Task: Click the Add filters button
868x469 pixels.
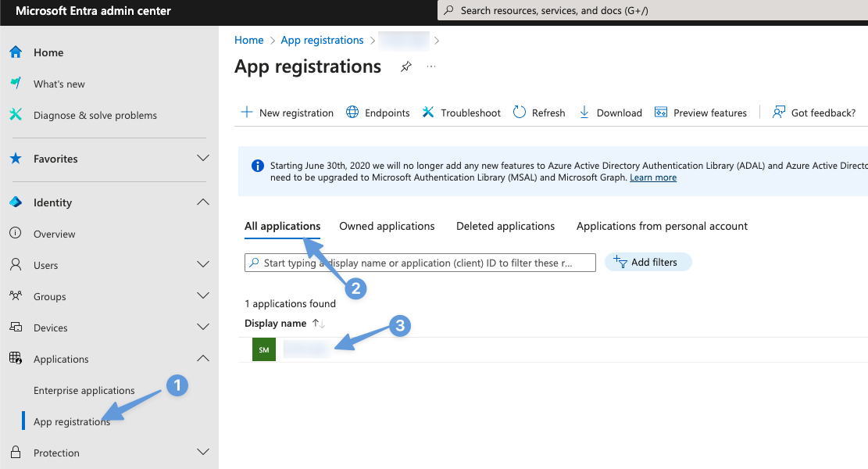Action: [x=648, y=263]
